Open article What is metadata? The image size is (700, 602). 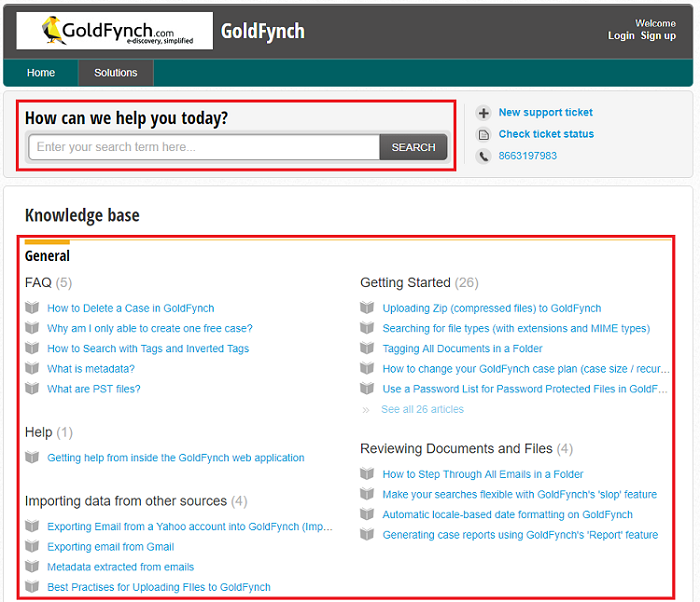(x=91, y=369)
